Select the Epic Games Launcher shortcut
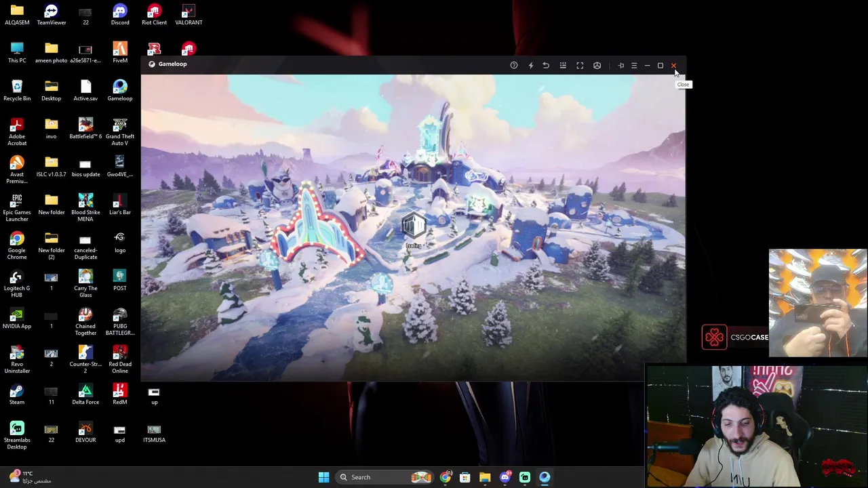868x488 pixels. (17, 208)
